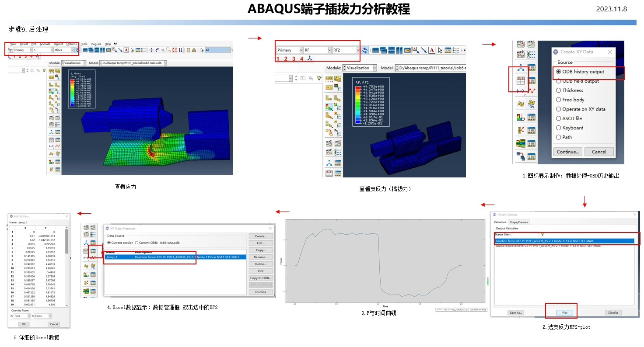Click the sync arrows icon beside RF2 dropdown
Screen dimensions: 644x347
click(365, 50)
